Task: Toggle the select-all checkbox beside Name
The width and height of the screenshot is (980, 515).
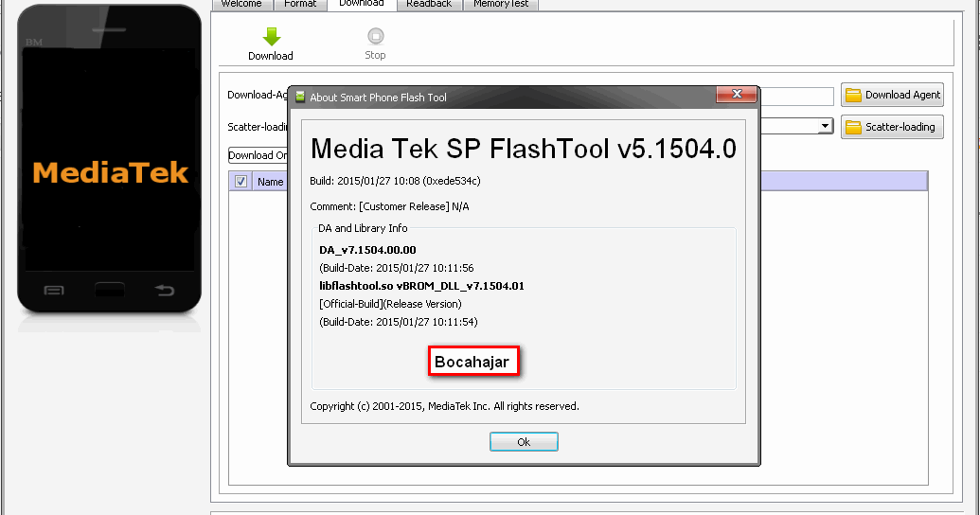Action: (241, 182)
